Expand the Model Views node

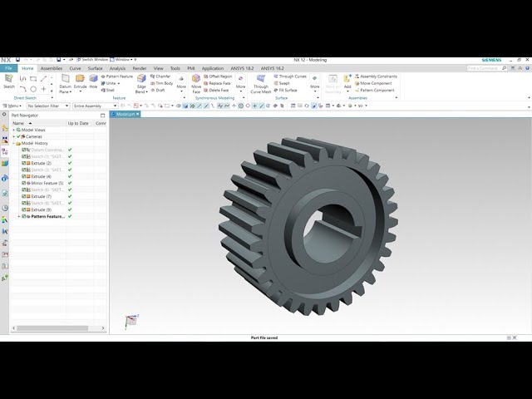click(14, 130)
